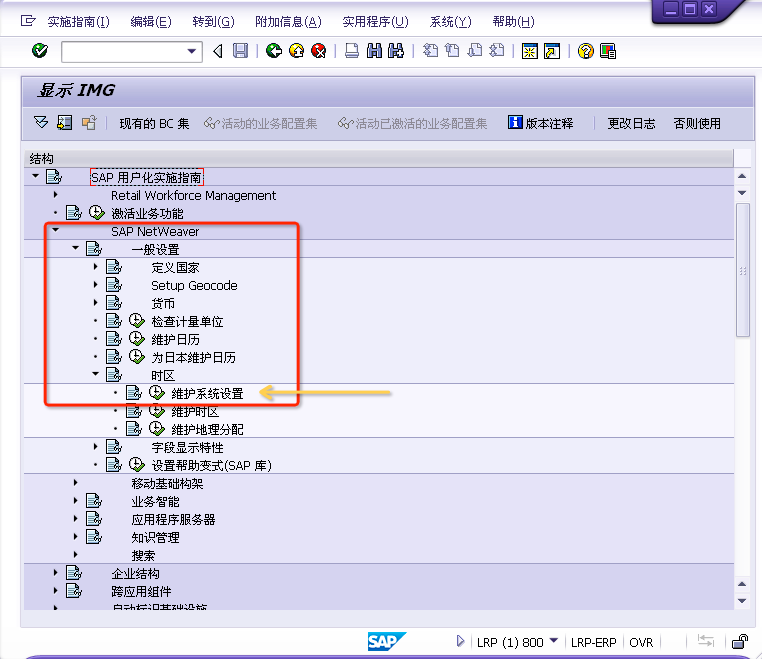Click the red Cancel icon
Screen dimensions: 762x659
click(319, 51)
